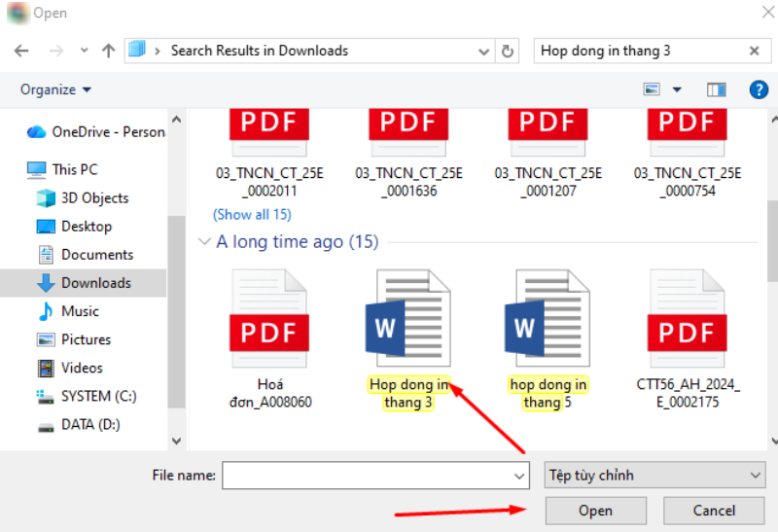Select PDF file 03_TNCN_CT_25E_0000754
The height and width of the screenshot is (532, 778).
pyautogui.click(x=688, y=154)
